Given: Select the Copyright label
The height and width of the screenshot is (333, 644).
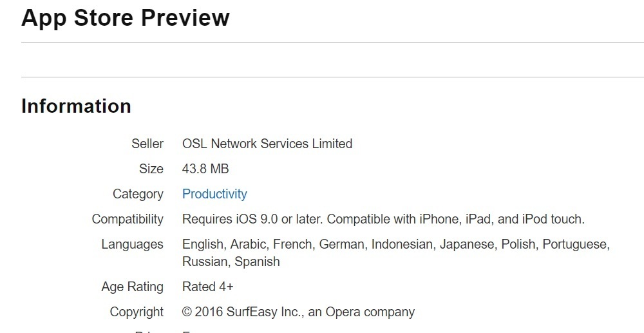Looking at the screenshot, I should [x=137, y=312].
